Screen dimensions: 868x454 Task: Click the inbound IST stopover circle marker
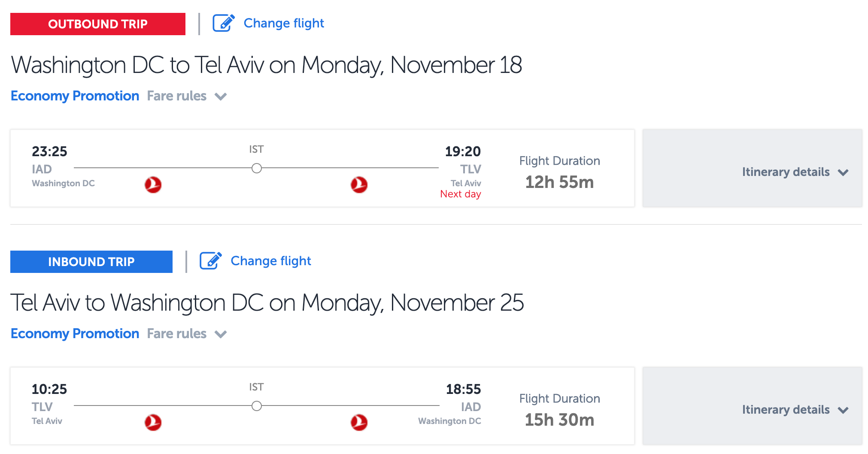click(x=257, y=406)
